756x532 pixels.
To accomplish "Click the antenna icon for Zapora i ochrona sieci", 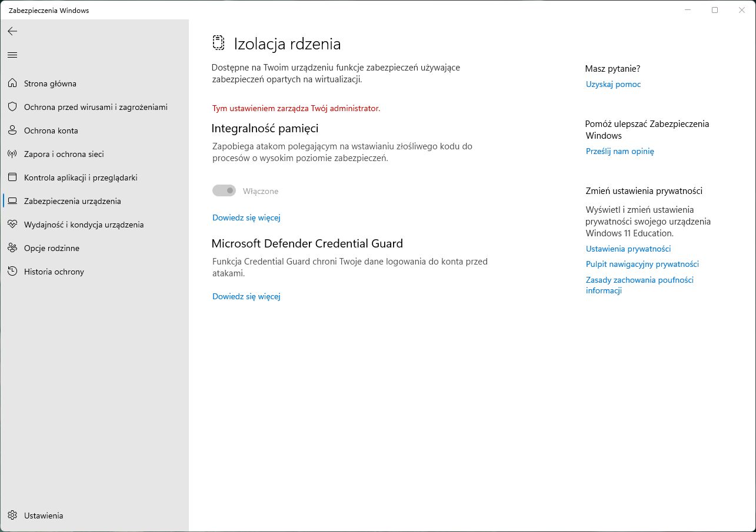I will pos(12,154).
